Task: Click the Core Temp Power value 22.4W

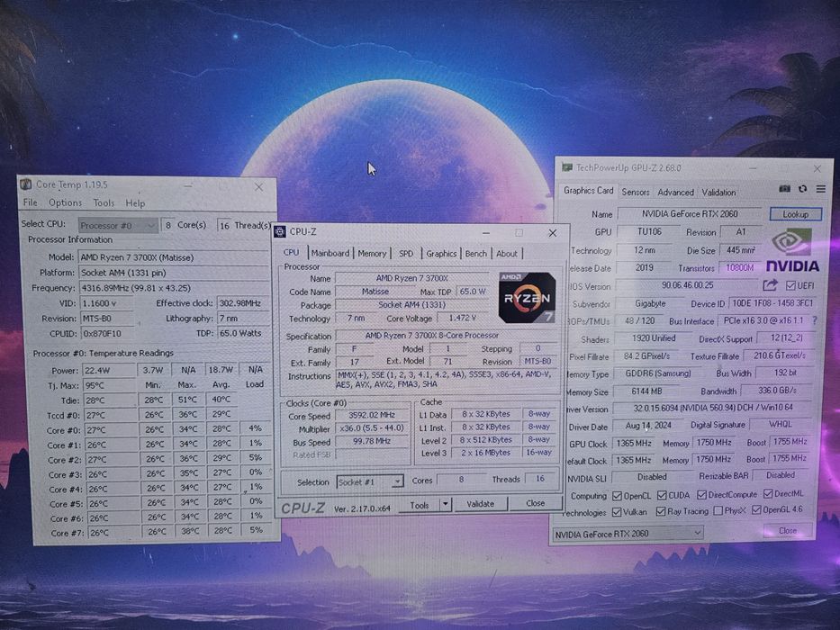Action: pos(109,370)
